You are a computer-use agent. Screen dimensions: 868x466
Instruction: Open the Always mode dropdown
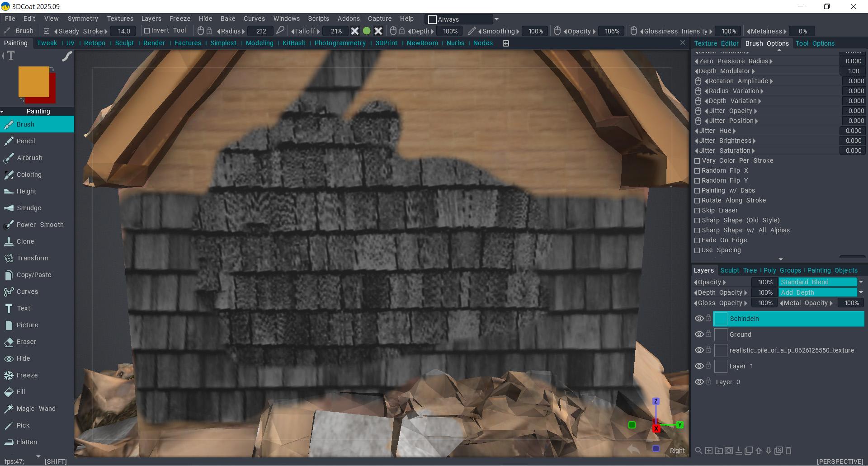click(496, 19)
